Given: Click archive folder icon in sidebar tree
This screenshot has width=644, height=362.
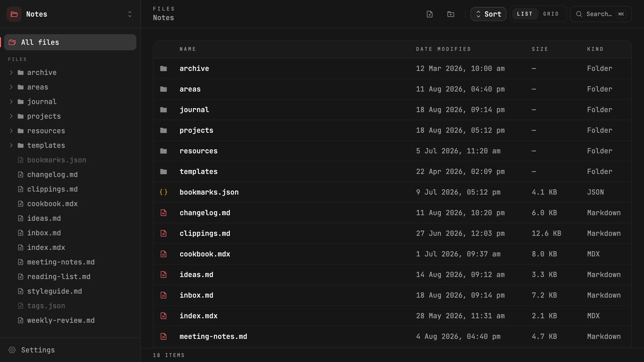Looking at the screenshot, I should pos(21,72).
